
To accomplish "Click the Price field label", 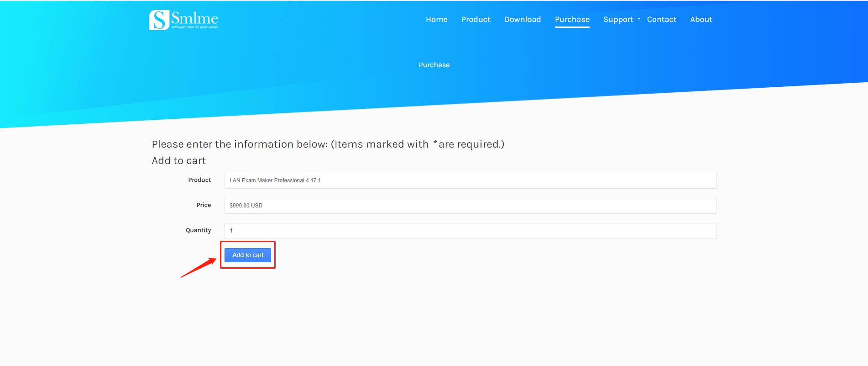I will coord(204,205).
